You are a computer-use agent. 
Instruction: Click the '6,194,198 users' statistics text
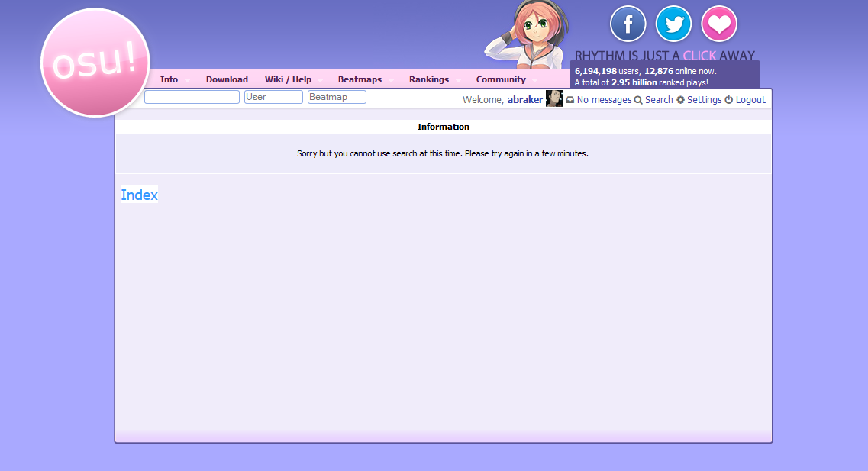pos(607,71)
